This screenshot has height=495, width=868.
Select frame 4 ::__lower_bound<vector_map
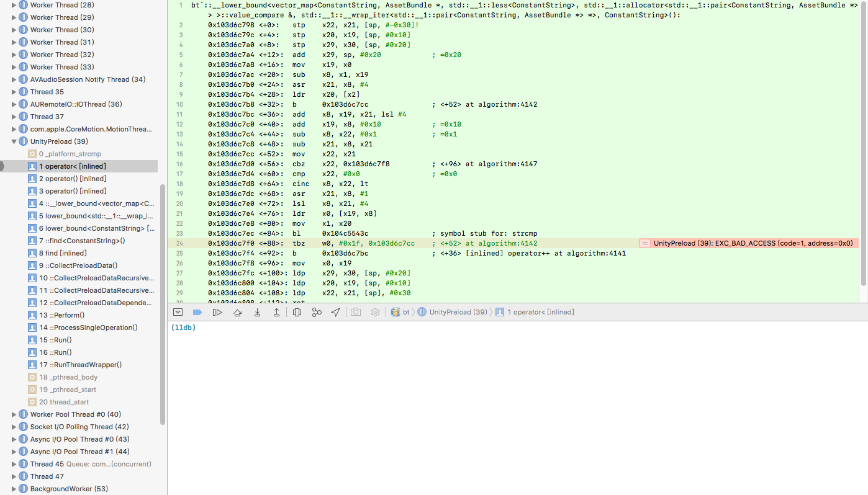click(79, 203)
